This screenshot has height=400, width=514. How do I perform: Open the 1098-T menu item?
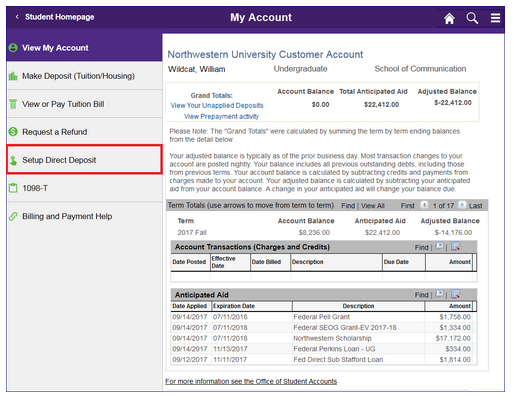[x=84, y=188]
